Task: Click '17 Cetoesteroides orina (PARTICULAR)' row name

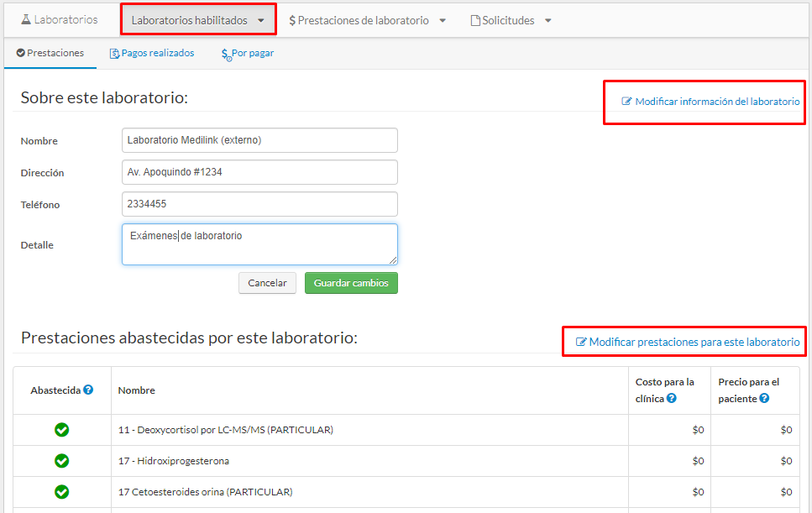Action: click(x=205, y=492)
